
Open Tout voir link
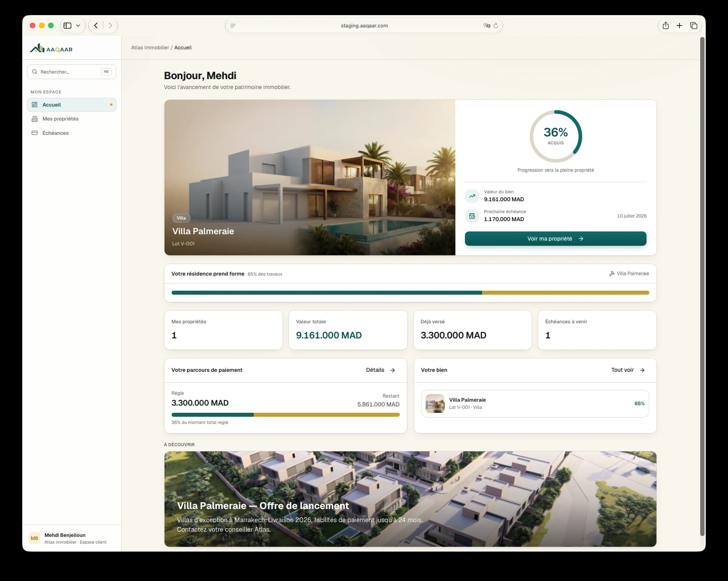627,370
